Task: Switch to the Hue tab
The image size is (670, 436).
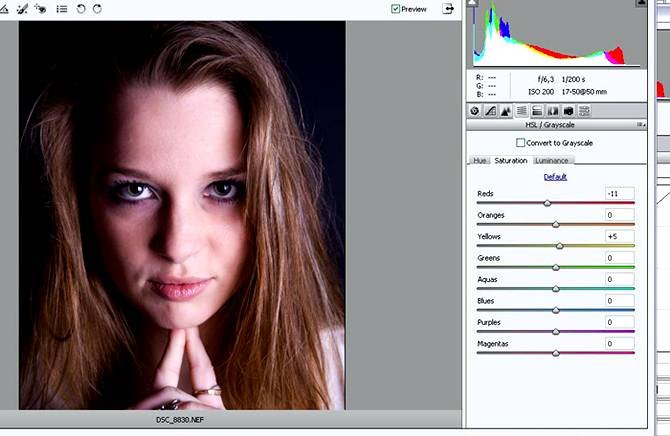Action: 480,160
